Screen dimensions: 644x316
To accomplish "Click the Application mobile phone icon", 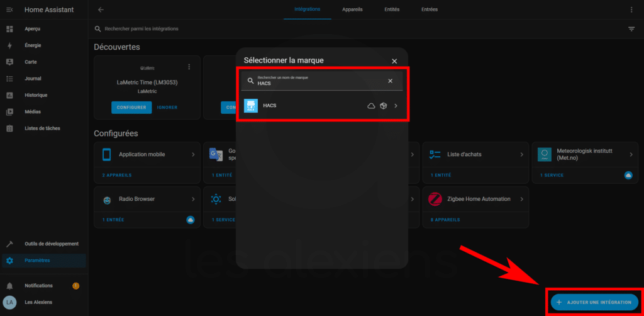I will (106, 154).
